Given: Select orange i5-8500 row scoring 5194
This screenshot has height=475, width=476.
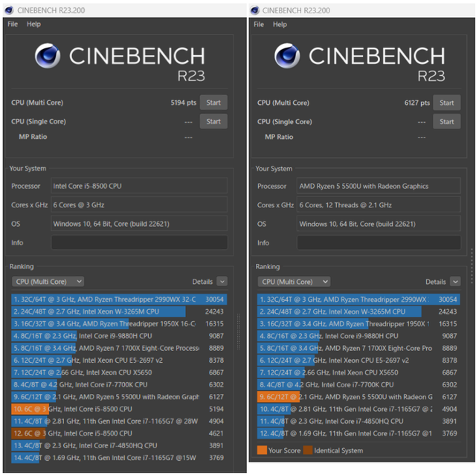Looking at the screenshot, I should [x=119, y=409].
